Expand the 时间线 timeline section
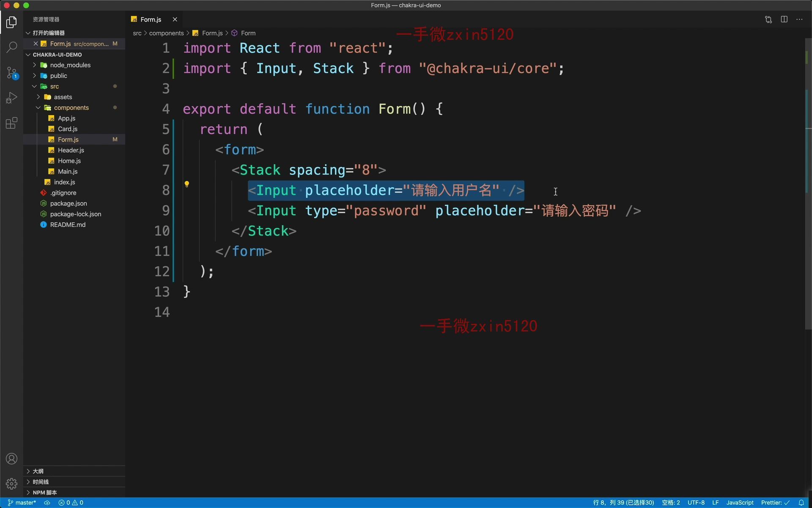 [x=74, y=482]
